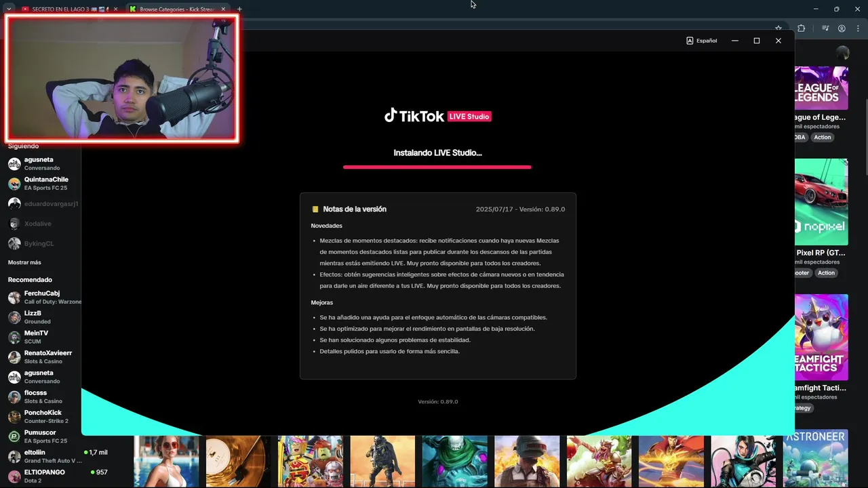Close the Browse Categories Kick tab
This screenshot has height=488, width=868.
[223, 9]
